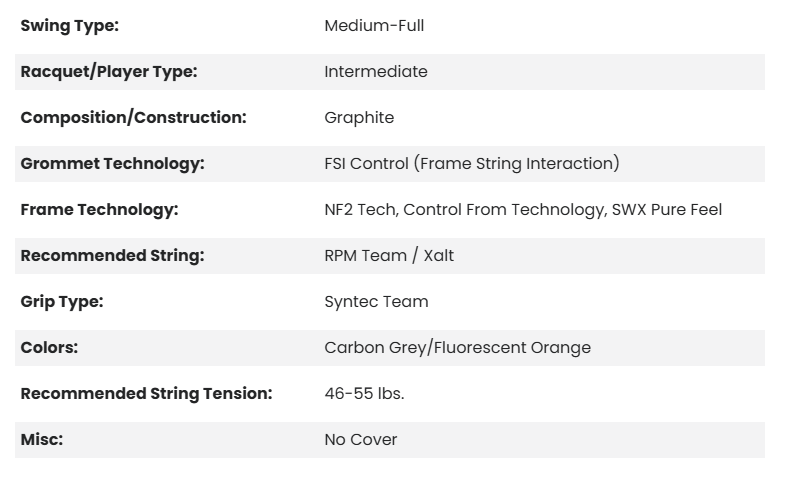Click the Misc label
The height and width of the screenshot is (500, 794).
tap(42, 440)
